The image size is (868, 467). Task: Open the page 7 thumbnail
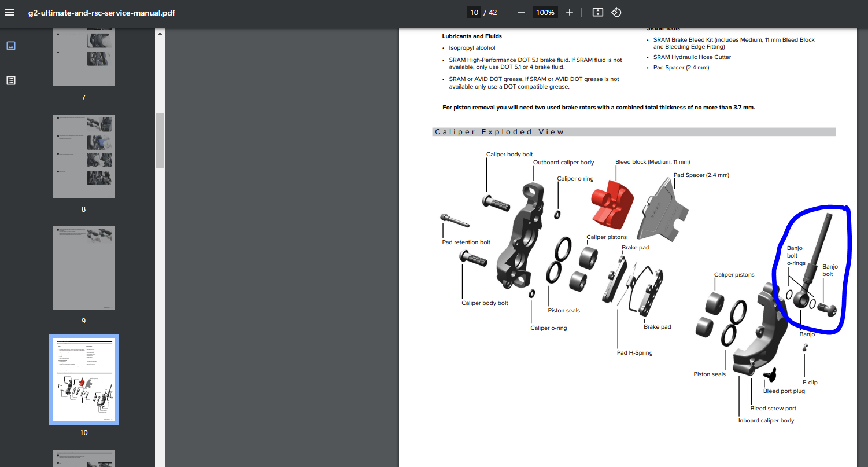(x=84, y=58)
